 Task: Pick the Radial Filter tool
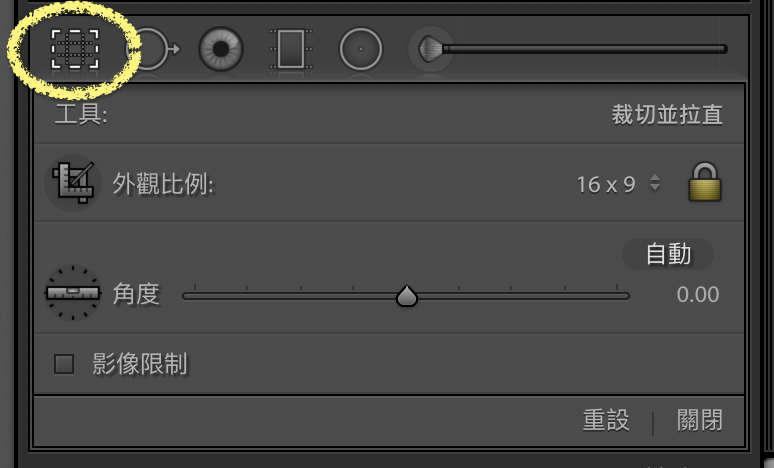point(361,49)
